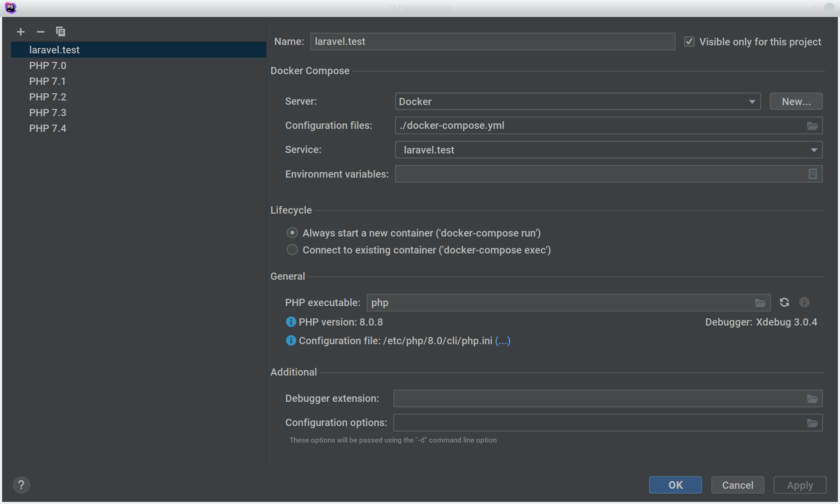This screenshot has height=504, width=840.
Task: Click the PHP version: 8.0.8 text
Action: 341,322
